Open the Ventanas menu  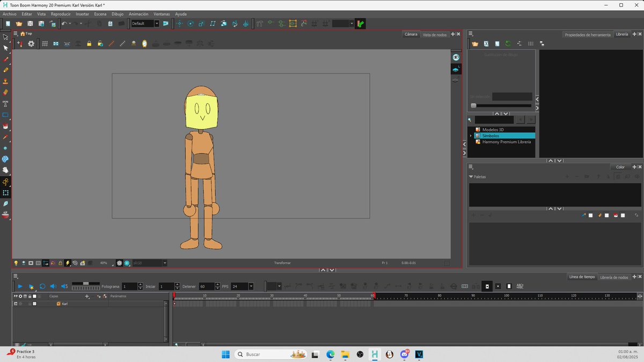coord(162,14)
